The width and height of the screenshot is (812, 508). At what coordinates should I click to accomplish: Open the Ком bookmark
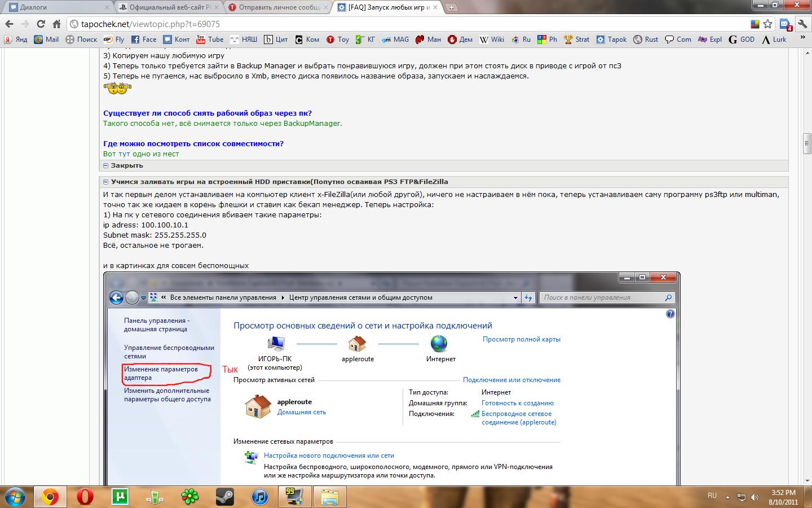pos(307,40)
